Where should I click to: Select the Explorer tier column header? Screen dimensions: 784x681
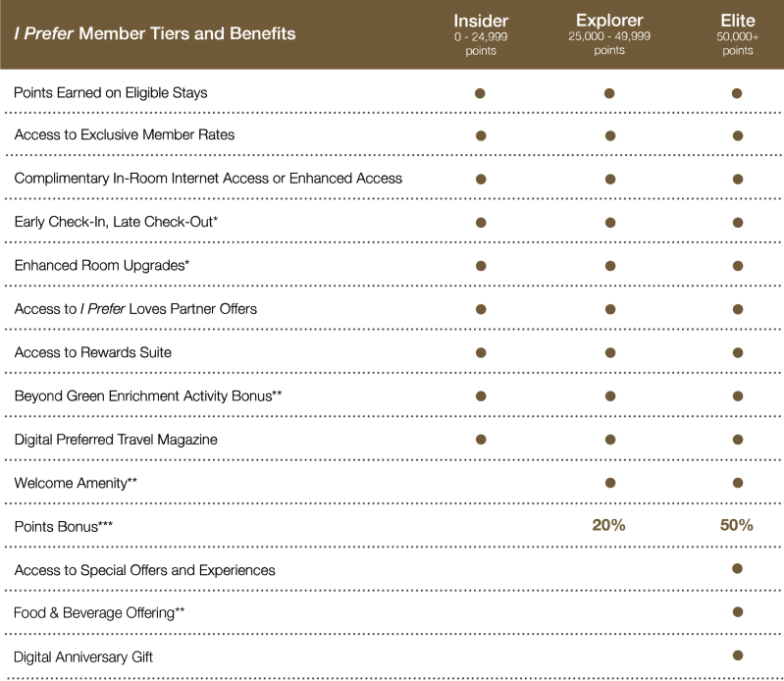[x=609, y=34]
